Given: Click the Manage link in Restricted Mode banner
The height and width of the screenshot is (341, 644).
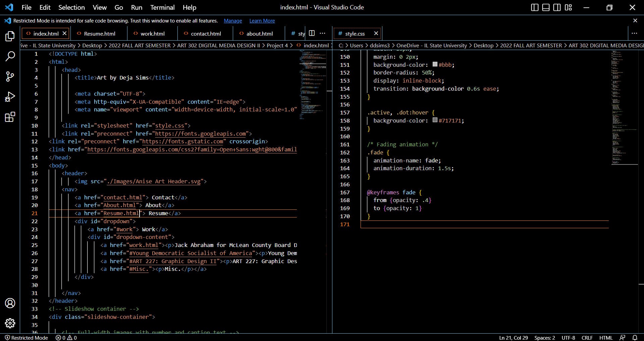Looking at the screenshot, I should [x=233, y=21].
